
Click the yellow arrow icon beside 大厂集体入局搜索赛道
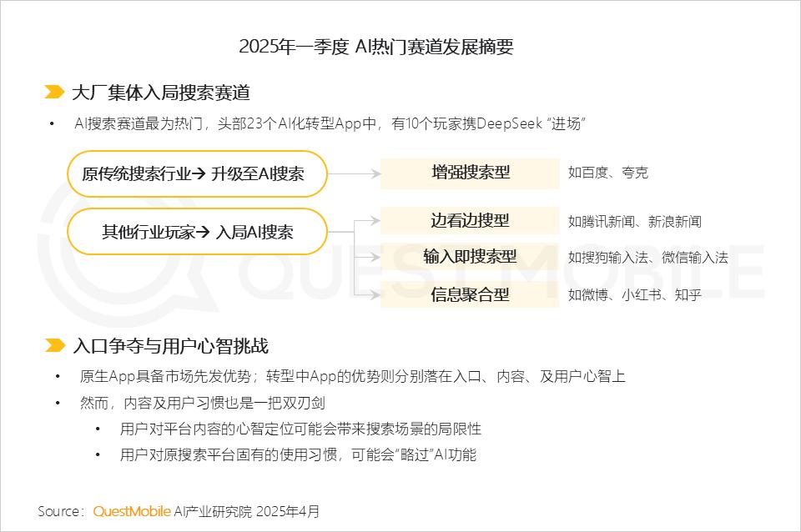point(54,93)
